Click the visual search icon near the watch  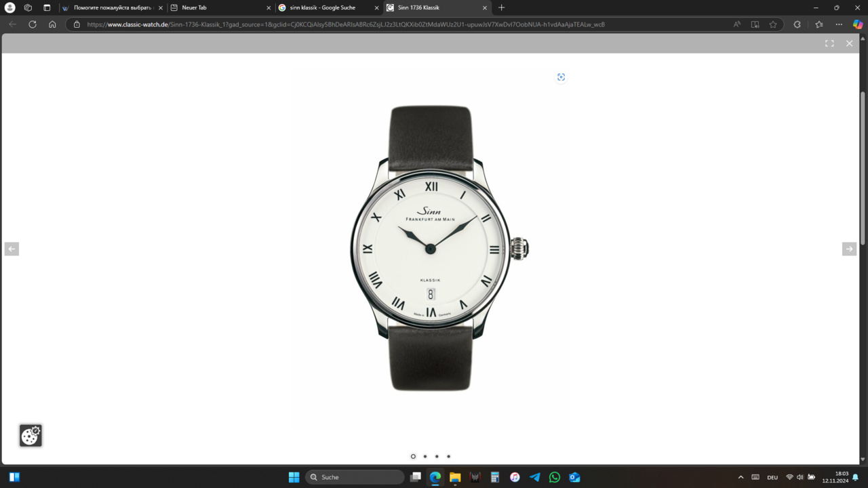(x=561, y=77)
